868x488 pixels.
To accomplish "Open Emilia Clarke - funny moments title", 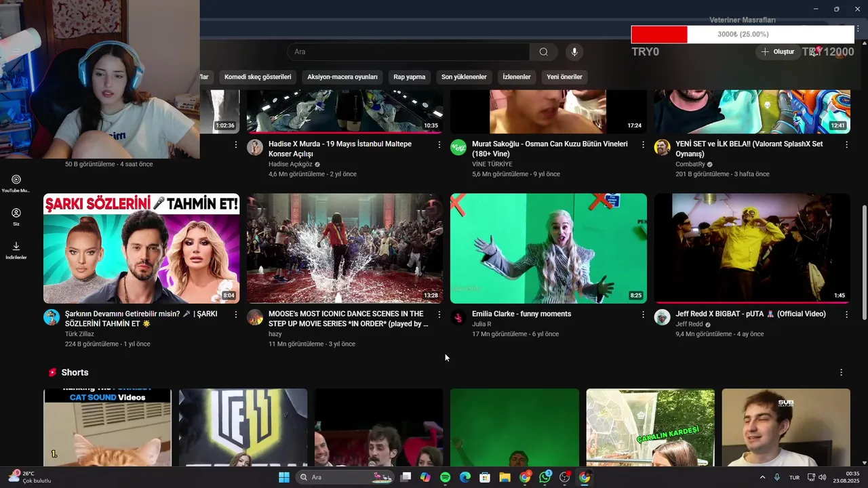I will 521,314.
